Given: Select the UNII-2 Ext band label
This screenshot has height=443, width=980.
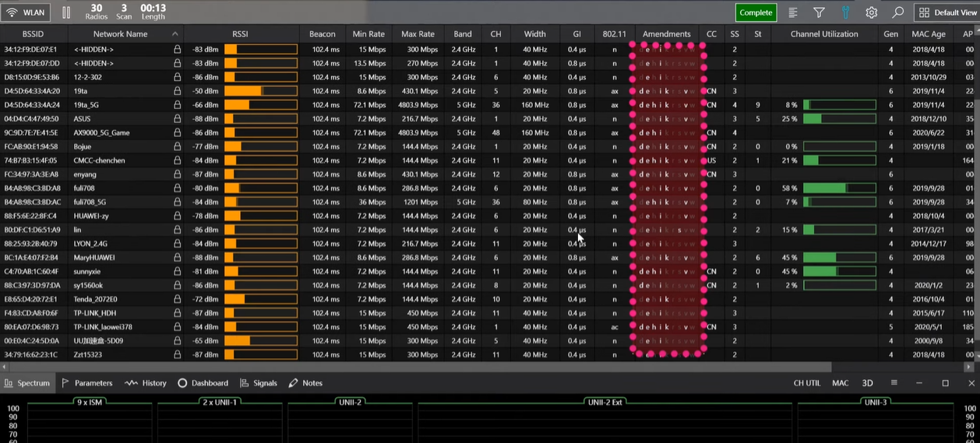Looking at the screenshot, I should click(x=604, y=403).
